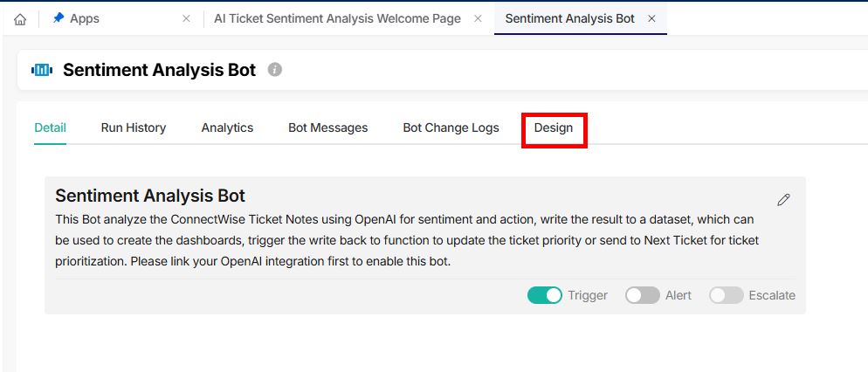Click the Sentiment Analysis Bot card heading

[150, 196]
